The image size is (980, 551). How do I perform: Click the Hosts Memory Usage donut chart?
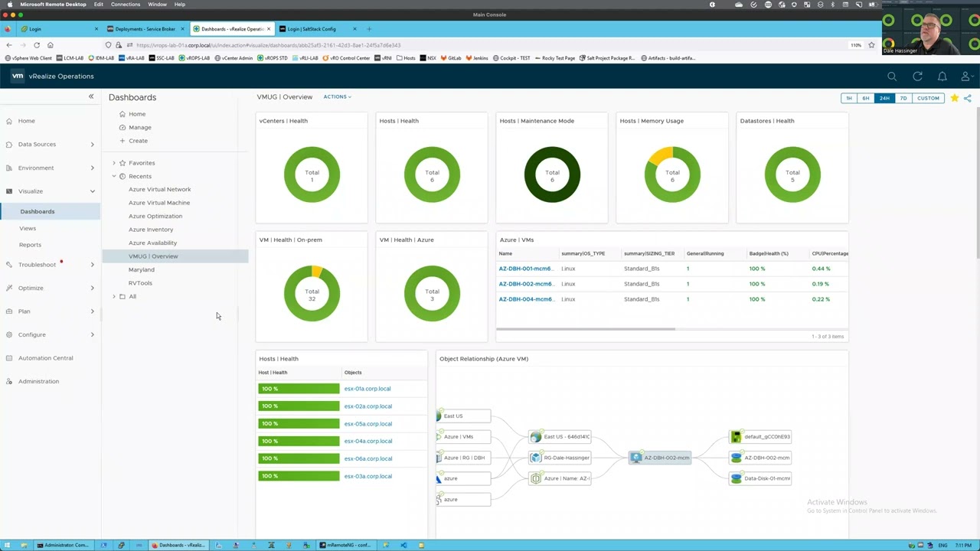pos(672,174)
